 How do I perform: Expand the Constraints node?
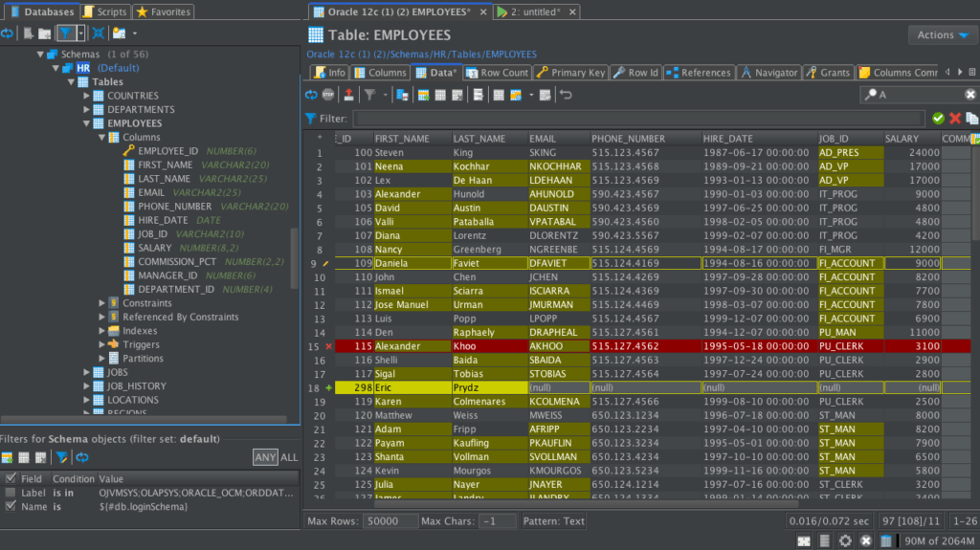(101, 303)
